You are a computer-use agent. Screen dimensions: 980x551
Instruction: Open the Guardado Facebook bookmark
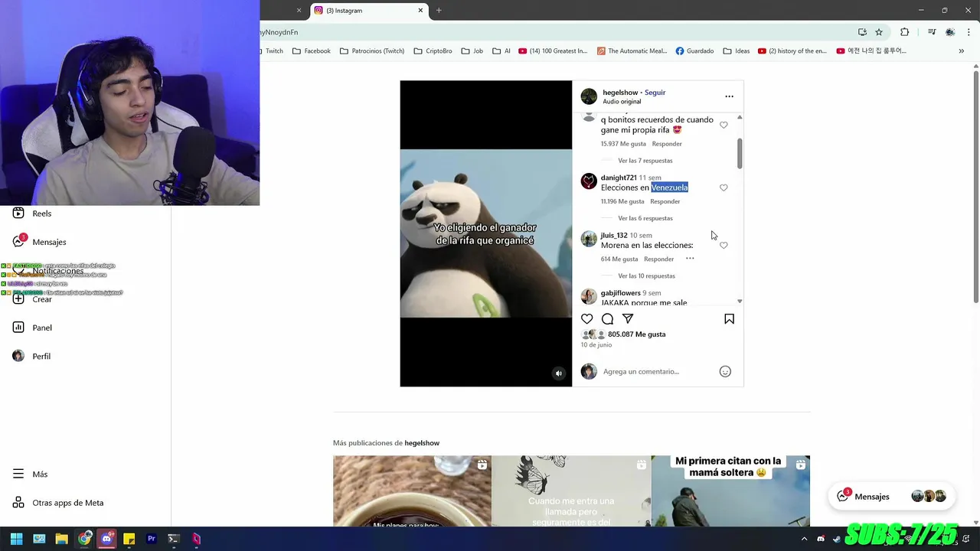(694, 51)
